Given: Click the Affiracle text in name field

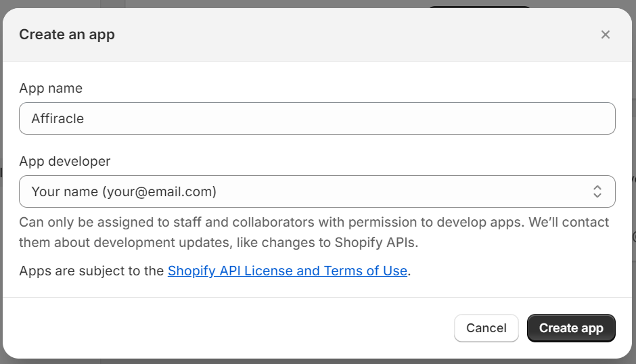Looking at the screenshot, I should (x=58, y=118).
